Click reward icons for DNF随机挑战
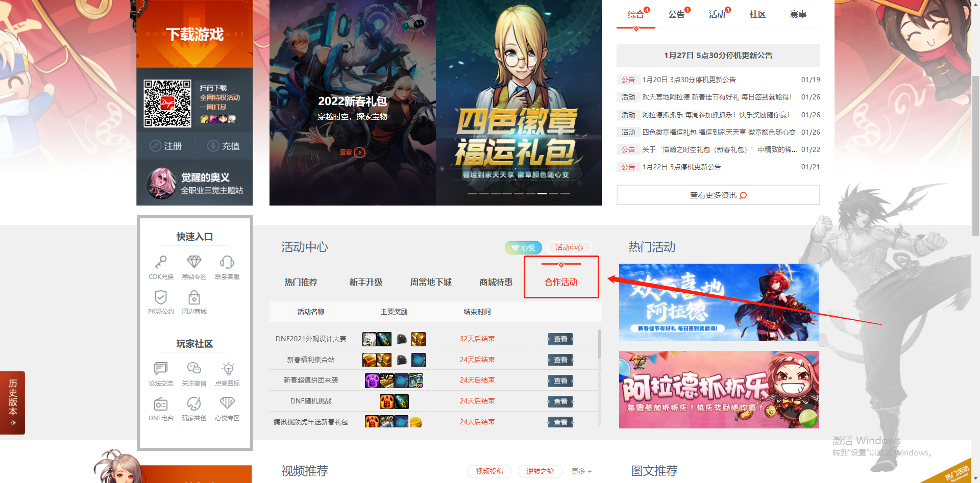The width and height of the screenshot is (980, 483). click(x=394, y=401)
